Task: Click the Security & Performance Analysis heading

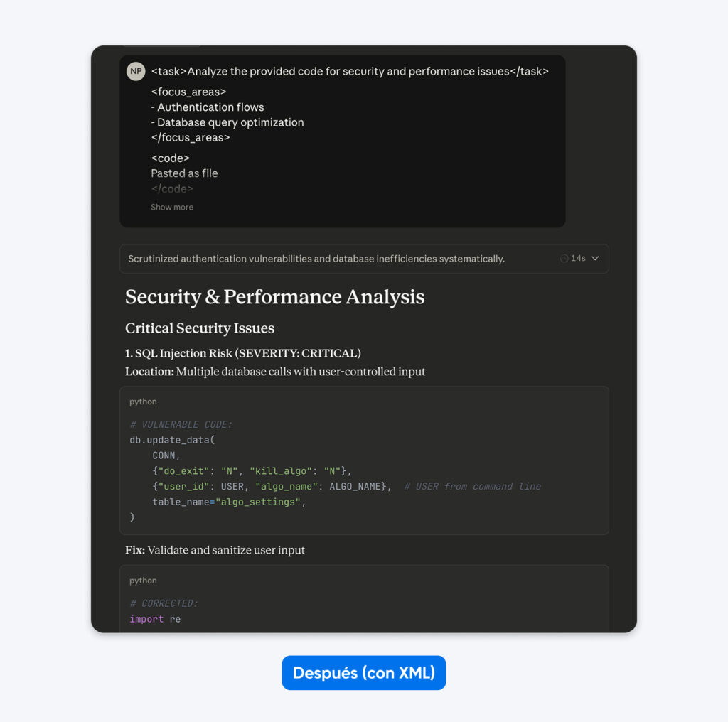Action: [274, 297]
